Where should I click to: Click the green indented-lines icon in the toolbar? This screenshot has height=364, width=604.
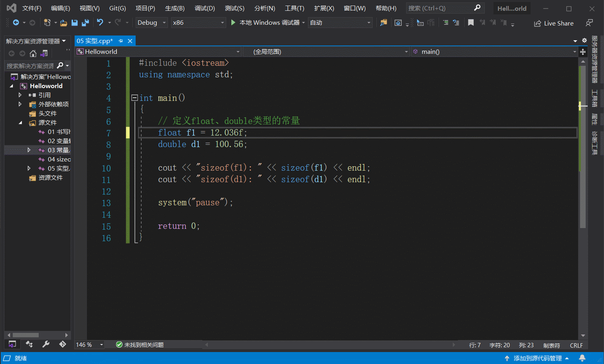pyautogui.click(x=446, y=23)
